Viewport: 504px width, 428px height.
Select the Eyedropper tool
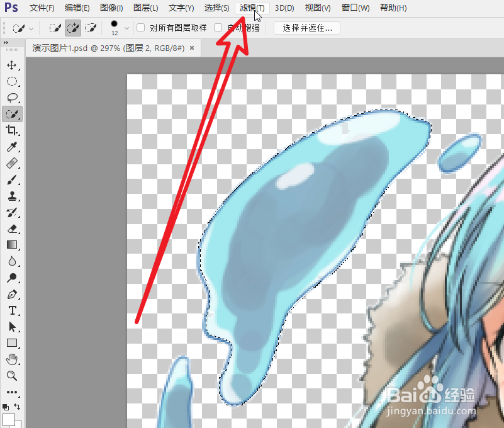(x=12, y=147)
